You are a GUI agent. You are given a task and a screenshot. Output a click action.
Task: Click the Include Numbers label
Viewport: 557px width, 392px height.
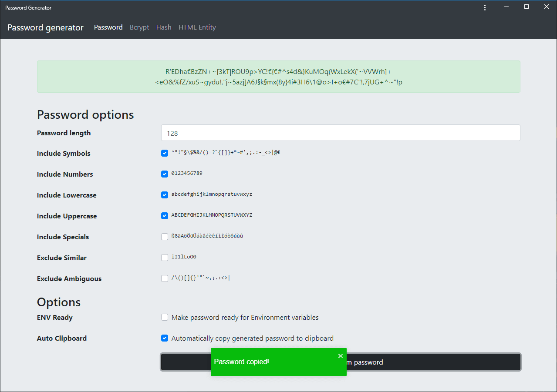(65, 174)
